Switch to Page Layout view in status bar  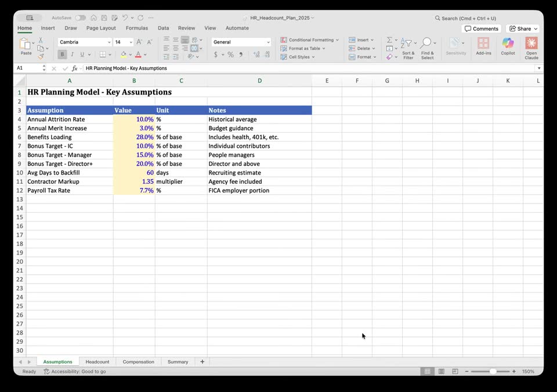pyautogui.click(x=441, y=371)
